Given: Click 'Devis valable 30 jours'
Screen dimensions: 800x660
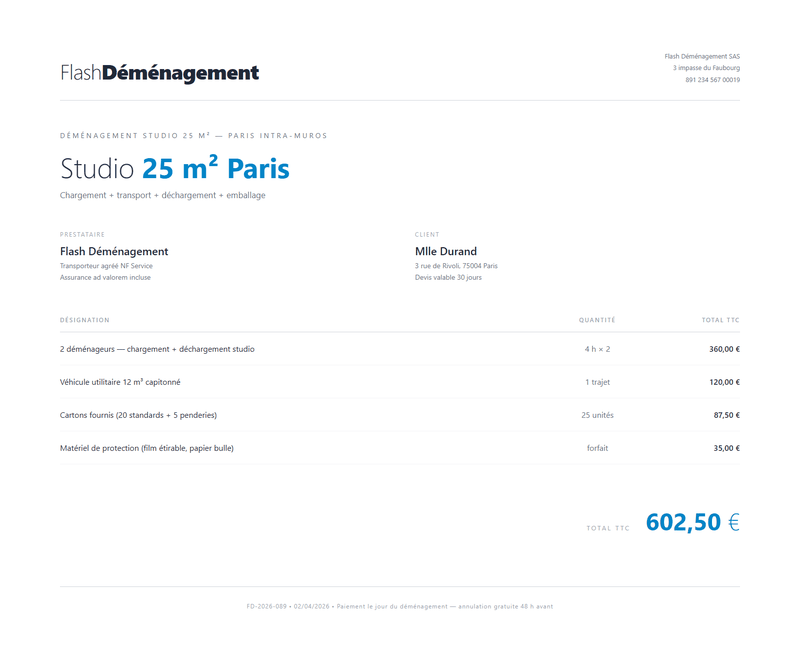Looking at the screenshot, I should 448,277.
